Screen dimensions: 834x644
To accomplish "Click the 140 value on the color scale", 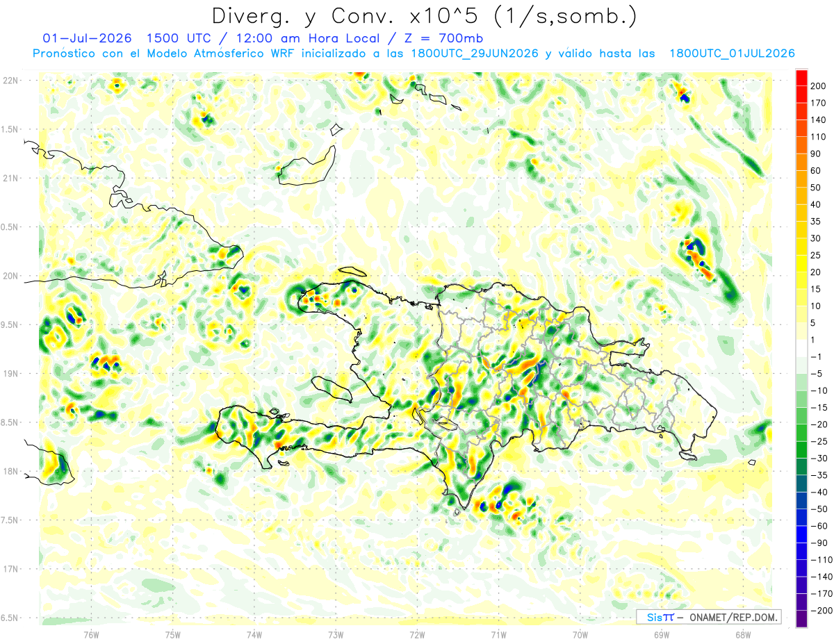I will click(819, 119).
